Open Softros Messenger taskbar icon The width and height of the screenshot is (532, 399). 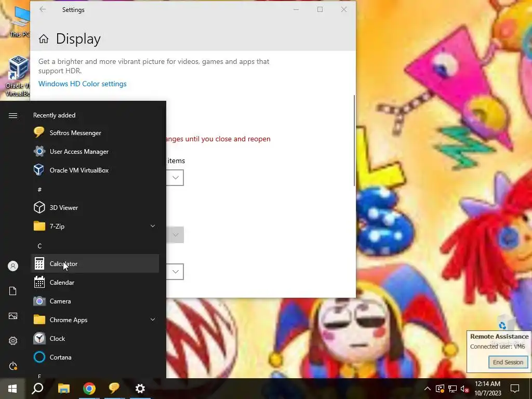pos(114,389)
